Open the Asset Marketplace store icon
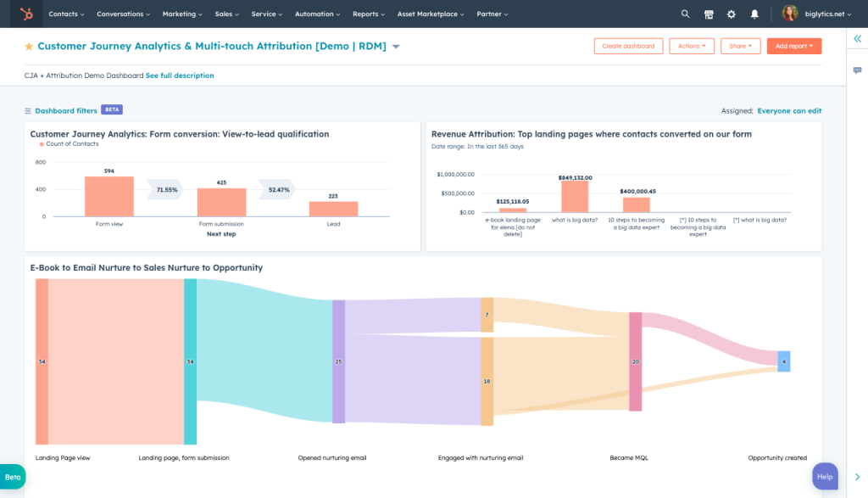Screen dimensions: 868x498 [708, 14]
